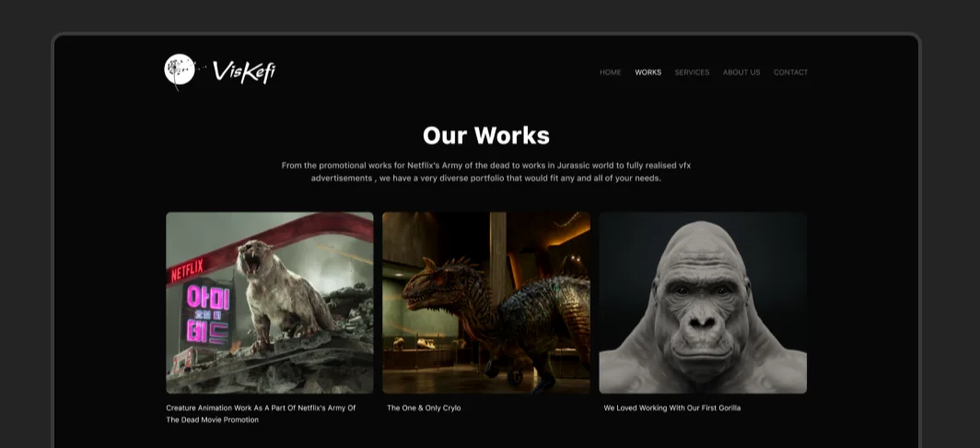Image resolution: width=980 pixels, height=448 pixels.
Task: Click the VisKefi wordmark text
Action: pyautogui.click(x=244, y=71)
